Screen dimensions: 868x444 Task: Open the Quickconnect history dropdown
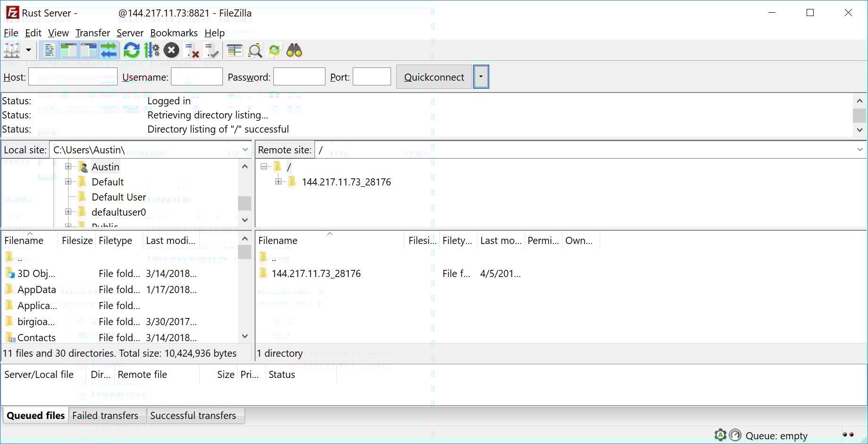tap(481, 77)
